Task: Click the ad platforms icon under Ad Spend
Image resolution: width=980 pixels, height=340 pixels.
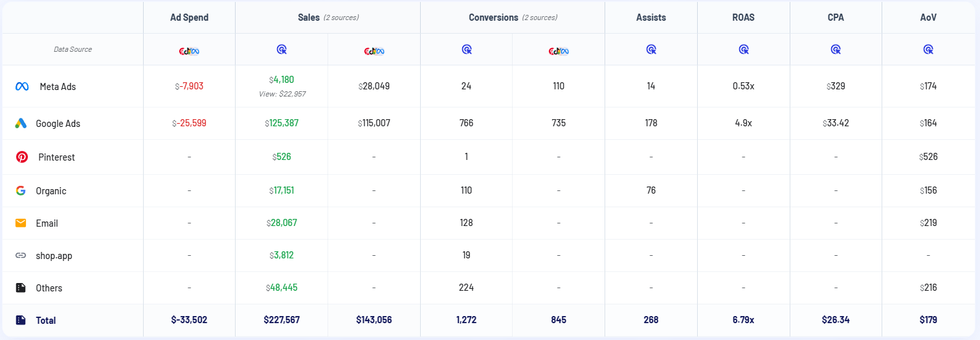Action: tap(189, 50)
